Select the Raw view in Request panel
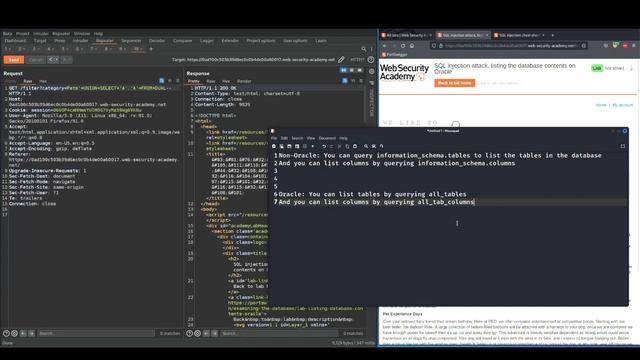Viewport: 640px width, 360px height. coord(27,81)
